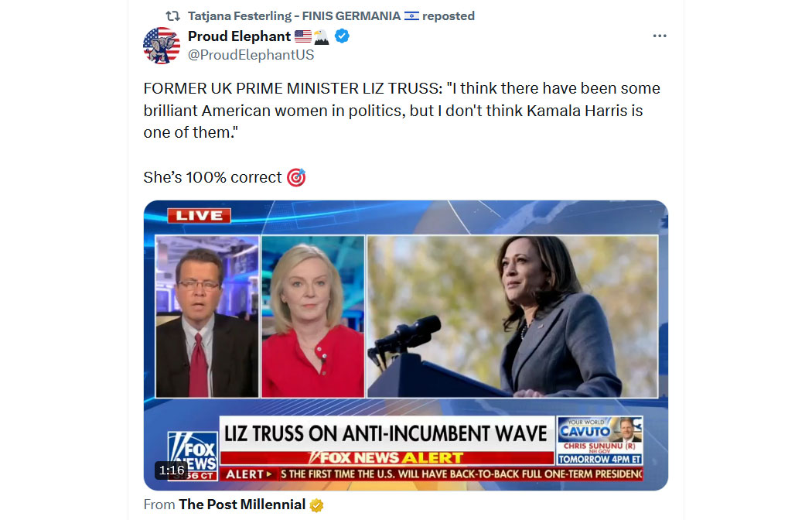This screenshot has width=812, height=520.
Task: Open the three-dot more options menu
Action: click(x=659, y=36)
